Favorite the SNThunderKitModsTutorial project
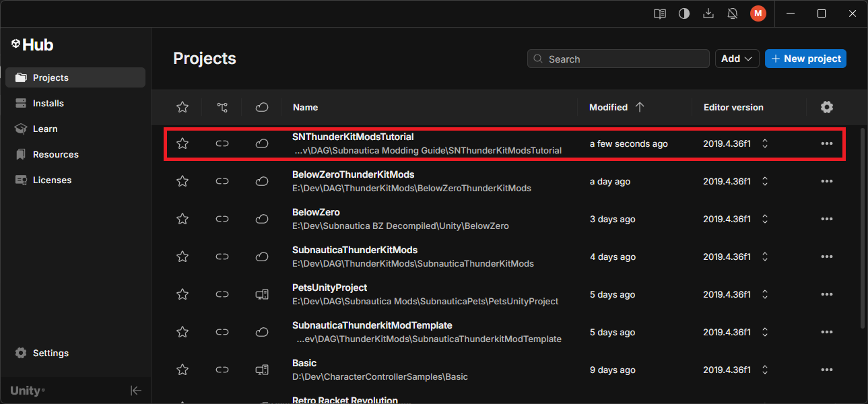Screen dimensions: 868x404 click(182, 143)
